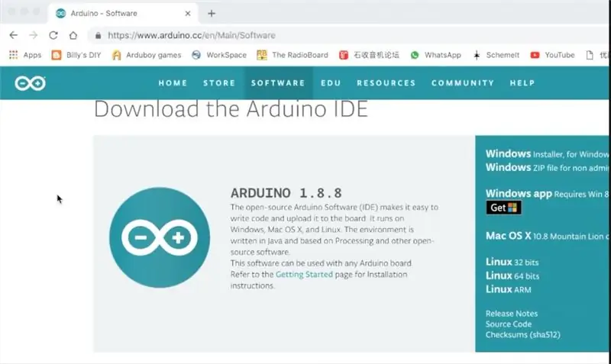Select the SOFTWARE navigation item
611x364 pixels.
click(278, 83)
